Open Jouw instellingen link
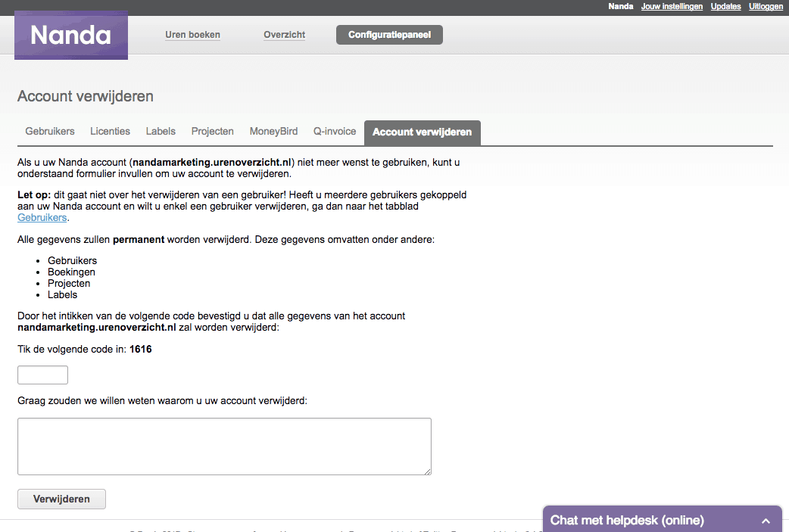The width and height of the screenshot is (789, 532). [x=672, y=7]
